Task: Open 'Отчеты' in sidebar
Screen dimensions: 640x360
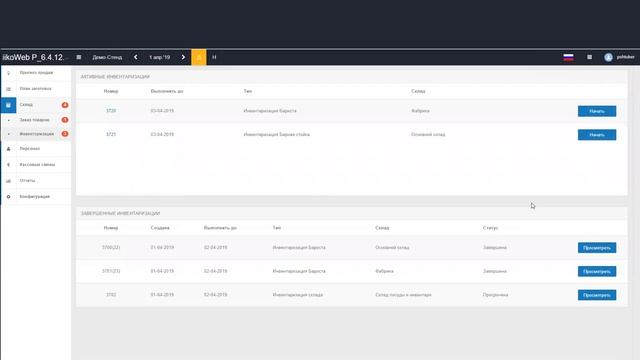Action: [x=27, y=180]
